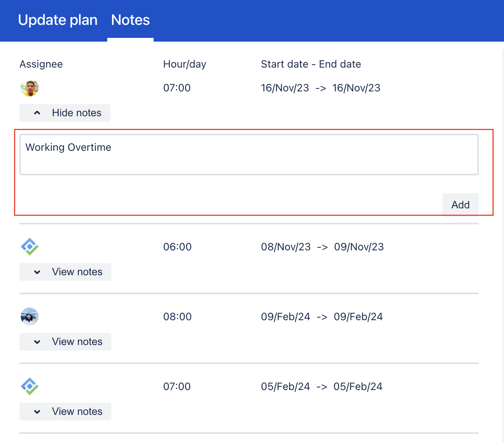Expand View notes for the 09/Feb/24 plan
This screenshot has width=504, height=442.
pyautogui.click(x=65, y=342)
